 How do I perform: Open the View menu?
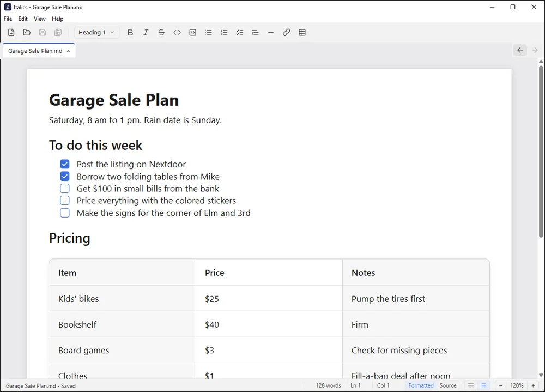tap(40, 19)
